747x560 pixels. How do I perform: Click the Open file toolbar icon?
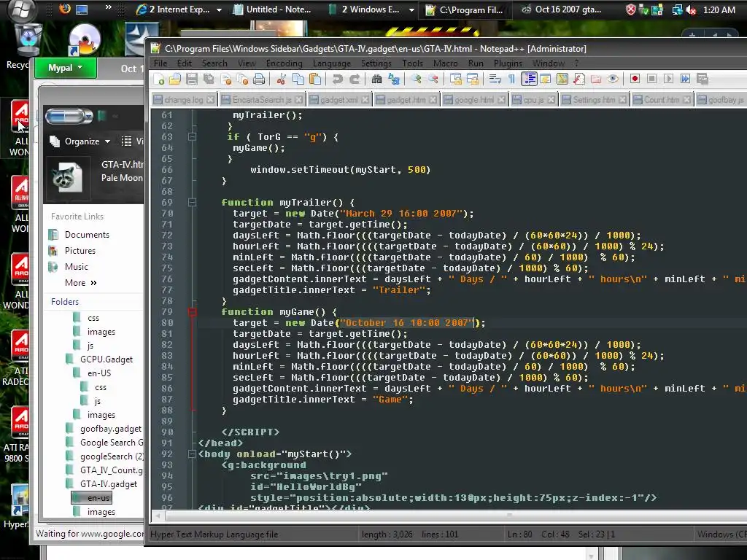click(x=175, y=79)
